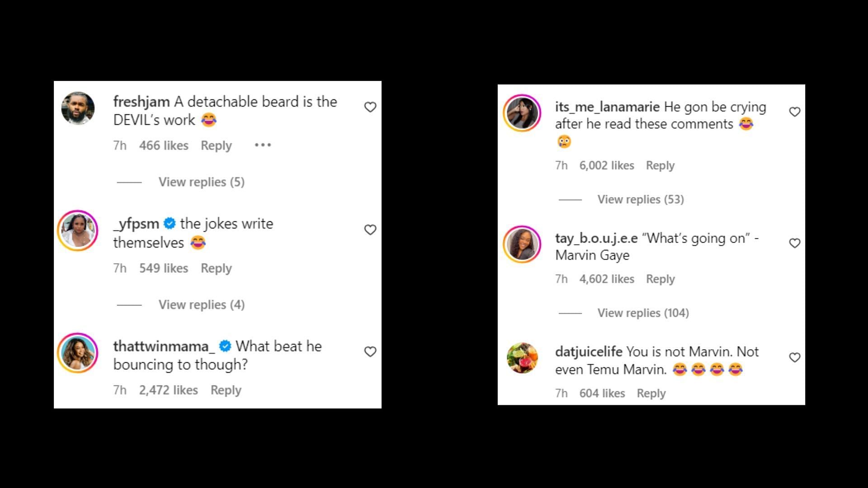Click Reply on its_me_lanamarie comment

click(x=660, y=165)
